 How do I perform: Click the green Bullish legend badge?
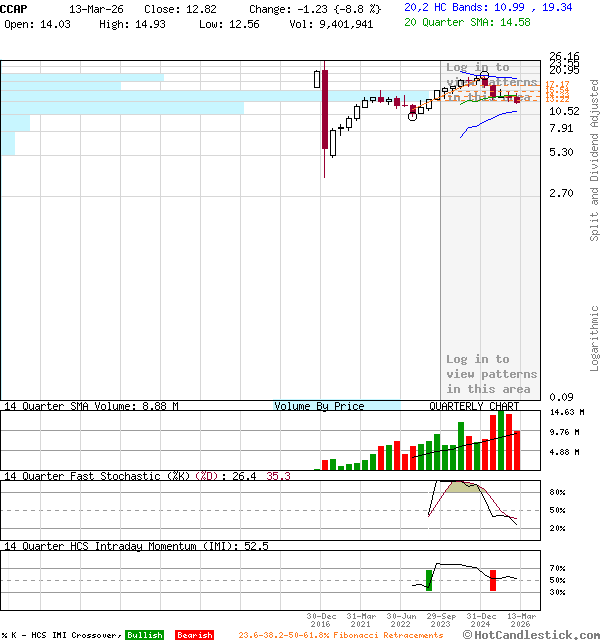[144, 635]
